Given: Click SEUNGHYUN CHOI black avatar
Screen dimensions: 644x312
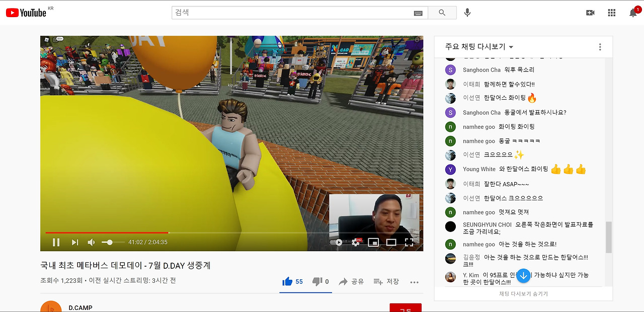Looking at the screenshot, I should 451,226.
